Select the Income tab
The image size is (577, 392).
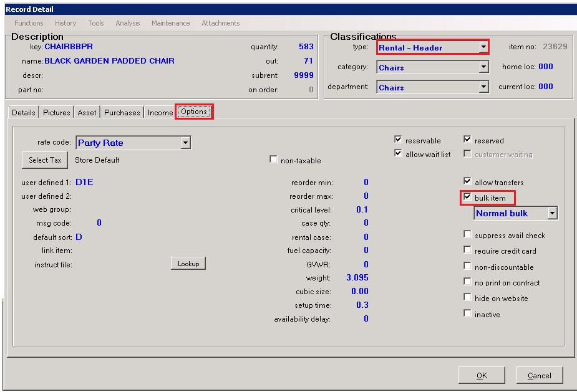coord(160,113)
